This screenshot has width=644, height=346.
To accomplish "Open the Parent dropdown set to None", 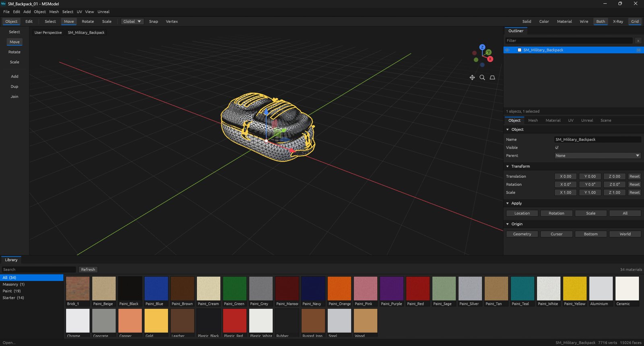I will (x=597, y=156).
